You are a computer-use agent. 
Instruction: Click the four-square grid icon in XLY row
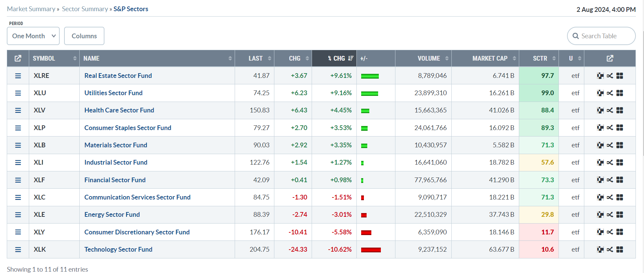point(620,232)
